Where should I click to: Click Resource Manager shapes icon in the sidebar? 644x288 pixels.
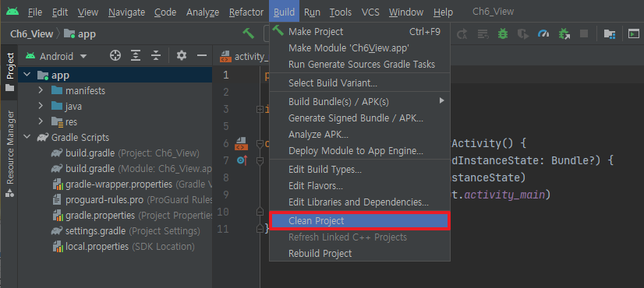9,193
